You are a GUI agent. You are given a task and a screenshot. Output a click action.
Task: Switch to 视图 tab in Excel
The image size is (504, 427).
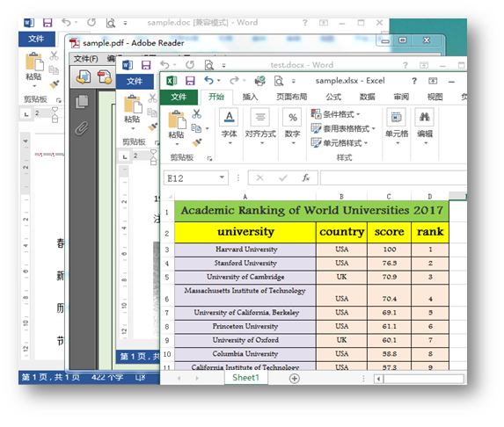click(x=435, y=97)
